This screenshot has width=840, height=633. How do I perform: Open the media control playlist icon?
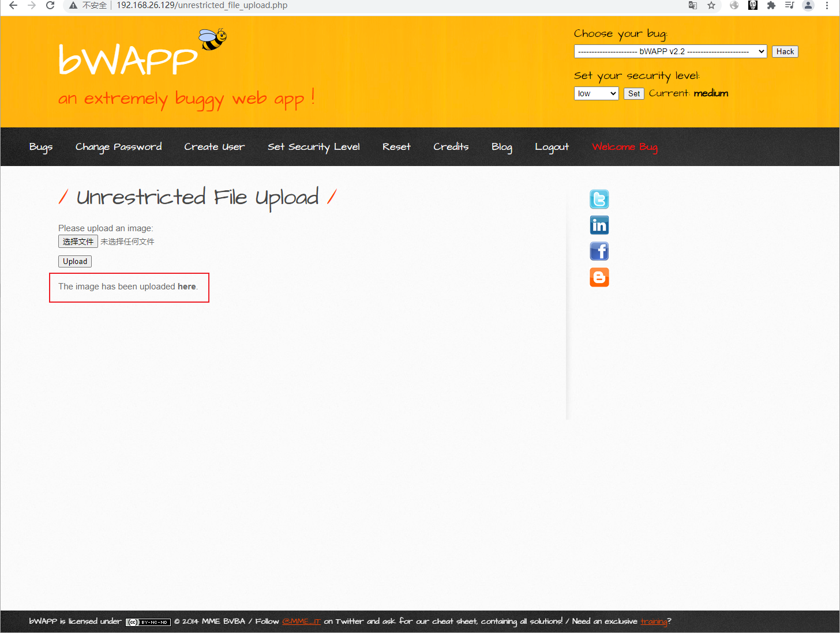(790, 5)
